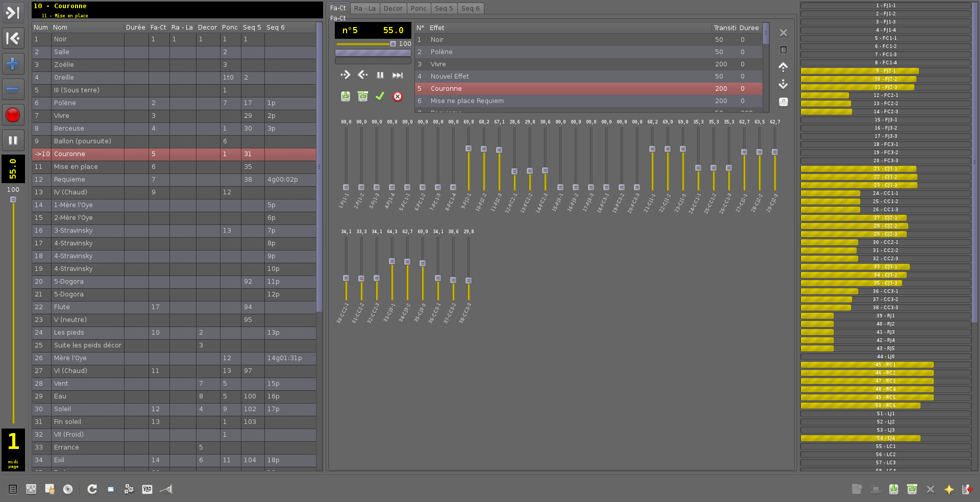This screenshot has width=980, height=502.
Task: Toggle the sequence pause button under n°5
Action: (380, 75)
